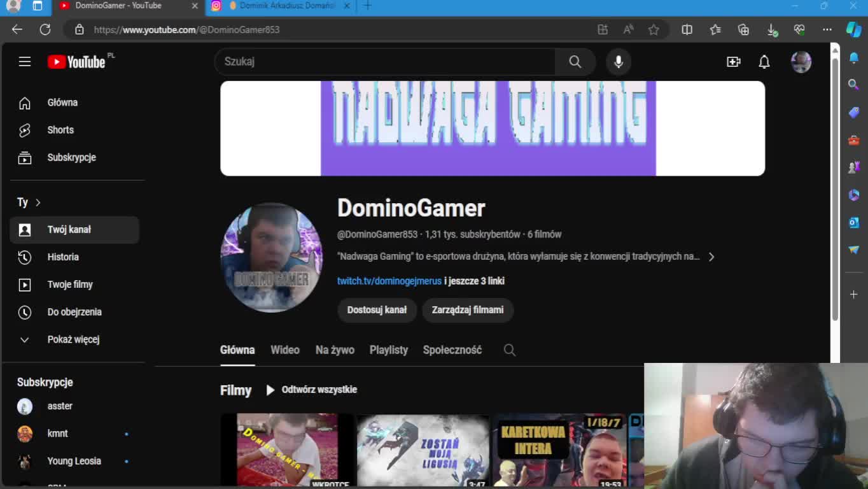This screenshot has height=489, width=868.
Task: Open Do obejrzenia in the sidebar
Action: (x=74, y=312)
